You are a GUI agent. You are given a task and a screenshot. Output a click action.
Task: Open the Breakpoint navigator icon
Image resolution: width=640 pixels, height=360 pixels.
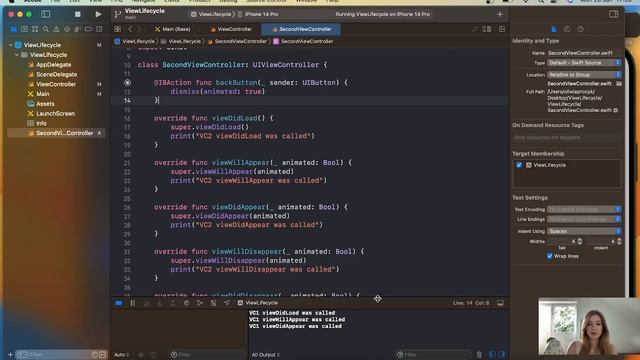[x=88, y=29]
